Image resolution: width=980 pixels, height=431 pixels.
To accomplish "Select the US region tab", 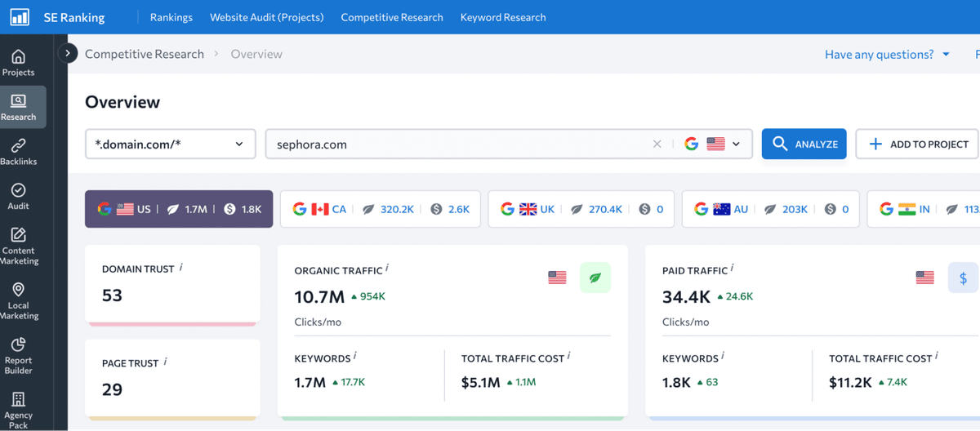I will pyautogui.click(x=179, y=209).
